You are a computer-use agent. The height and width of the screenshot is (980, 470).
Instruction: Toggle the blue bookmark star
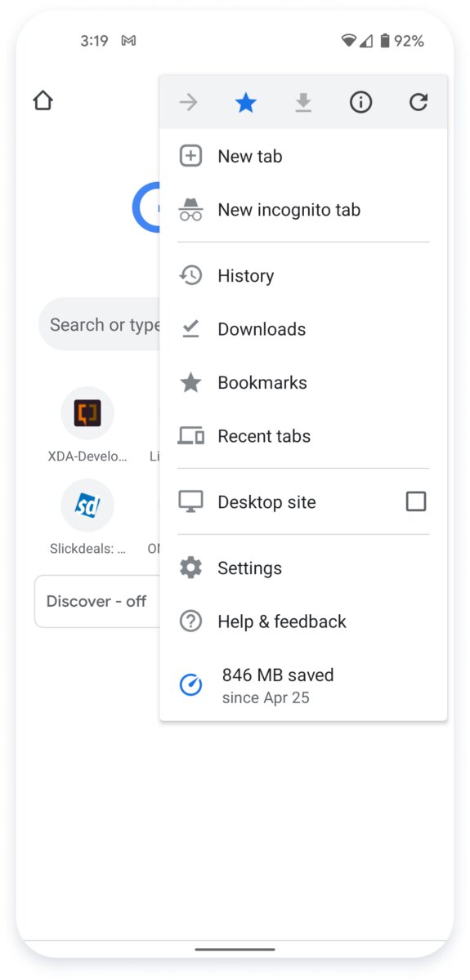[x=246, y=102]
